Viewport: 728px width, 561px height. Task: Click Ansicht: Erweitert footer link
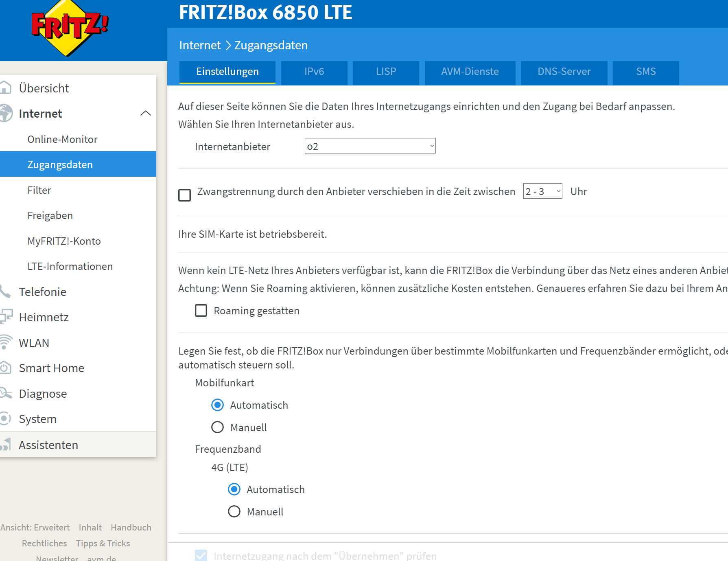tap(35, 527)
